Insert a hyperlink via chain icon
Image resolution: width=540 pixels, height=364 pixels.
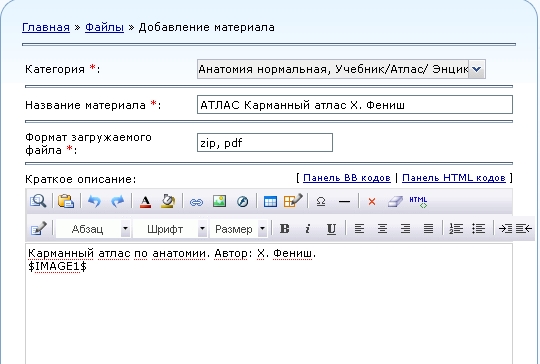(x=196, y=202)
